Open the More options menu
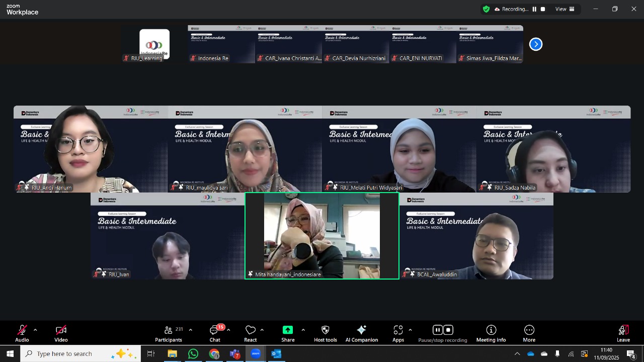This screenshot has width=644, height=362. click(x=529, y=333)
